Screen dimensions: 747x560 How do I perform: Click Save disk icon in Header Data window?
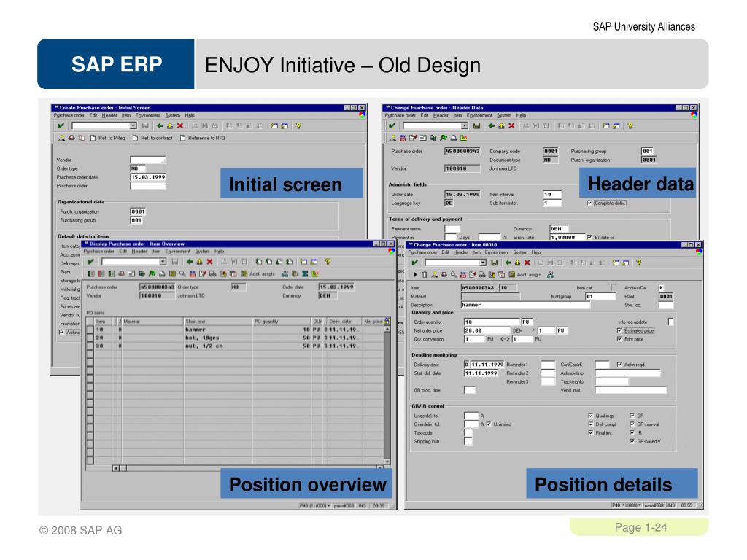point(476,125)
